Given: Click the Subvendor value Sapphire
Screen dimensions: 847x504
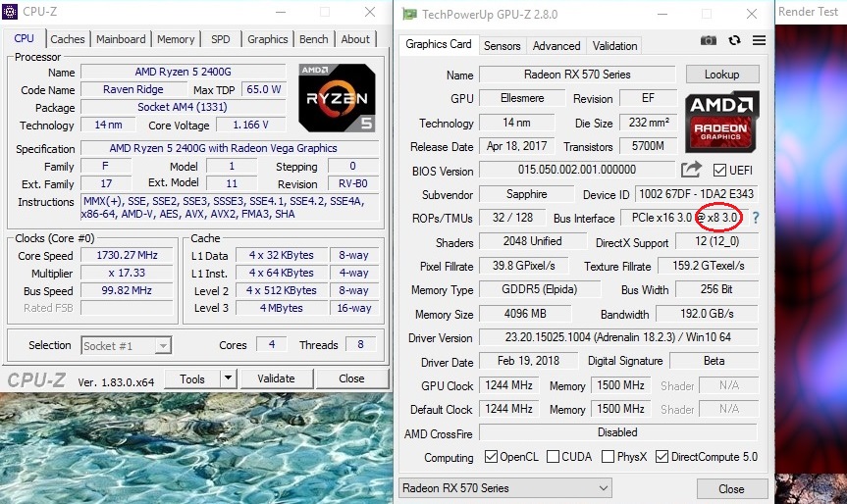Looking at the screenshot, I should point(527,194).
